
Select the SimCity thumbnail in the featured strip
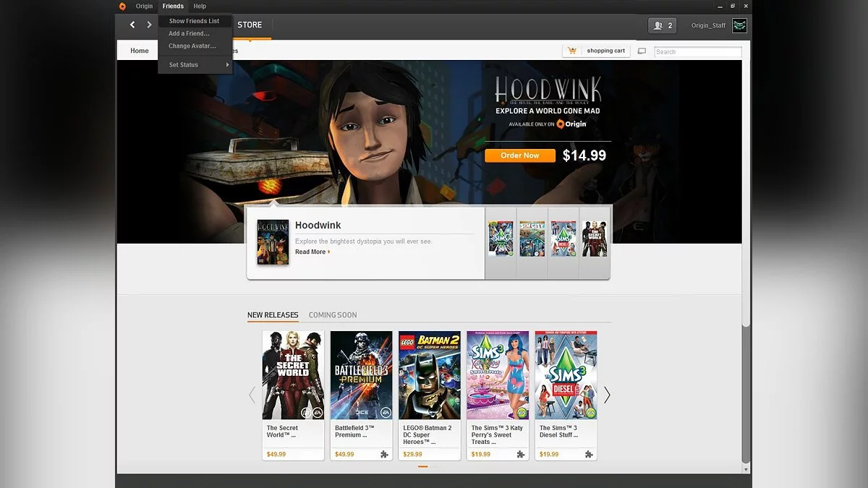532,239
